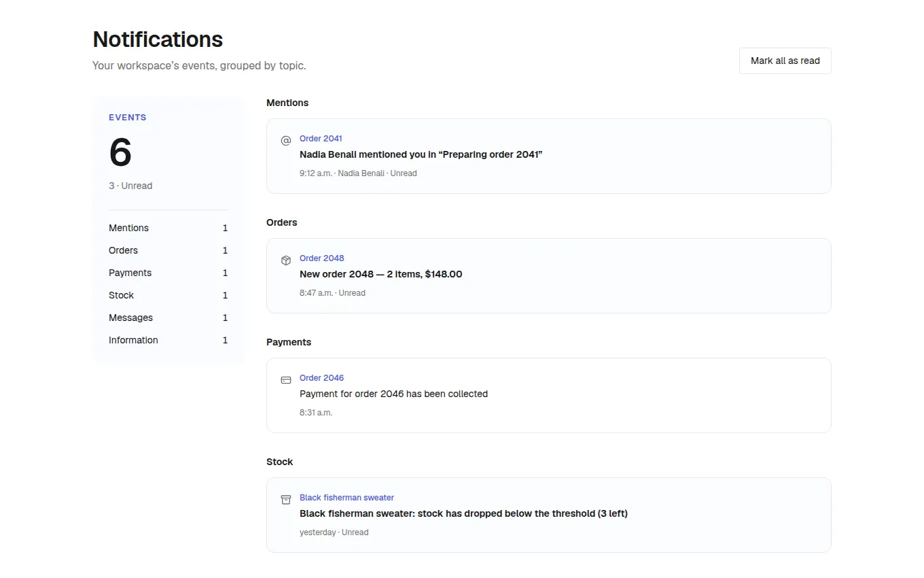Select Payments in the events sidebar
Viewport: 924px width, 578px height.
[168, 273]
